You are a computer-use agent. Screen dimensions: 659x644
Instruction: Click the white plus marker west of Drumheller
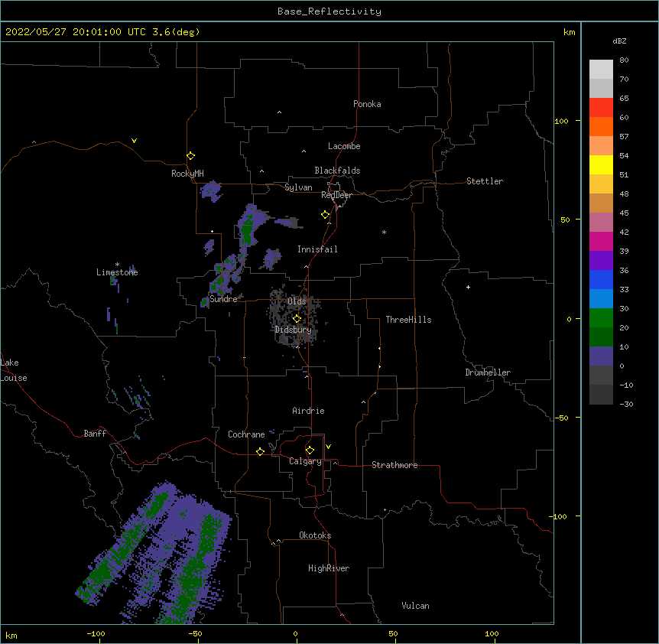468,287
